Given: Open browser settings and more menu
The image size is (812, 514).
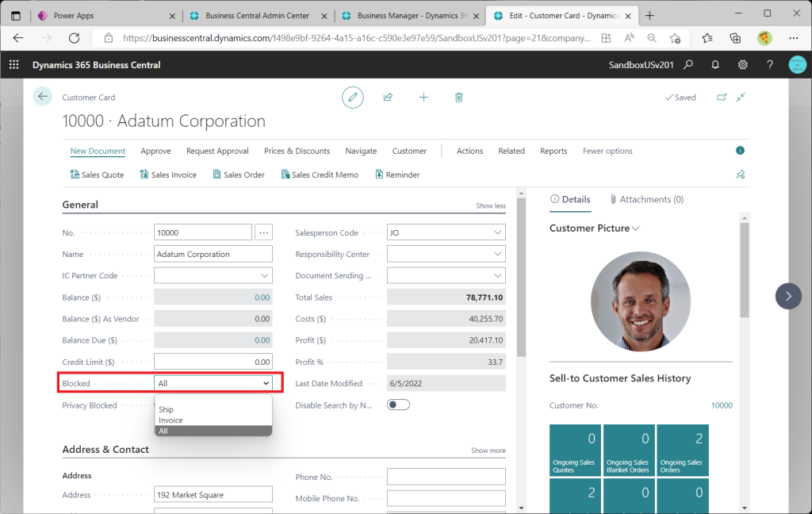Looking at the screenshot, I should tap(793, 38).
